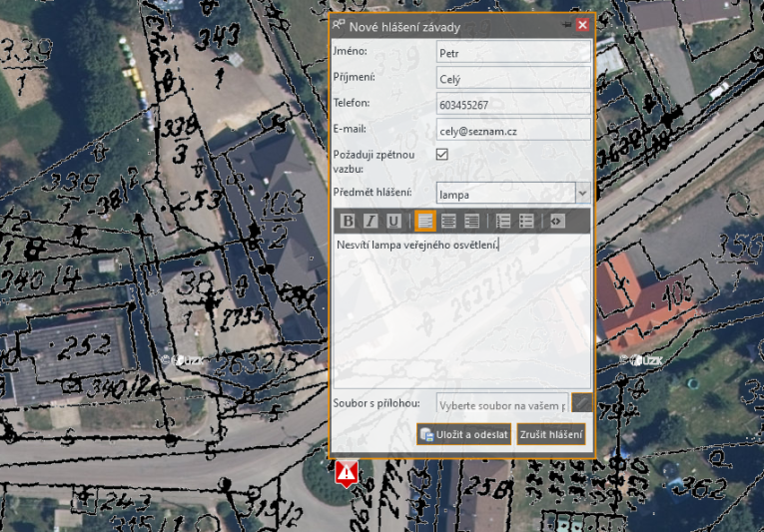Switch to HTML source view
The width and height of the screenshot is (764, 532).
[x=557, y=222]
